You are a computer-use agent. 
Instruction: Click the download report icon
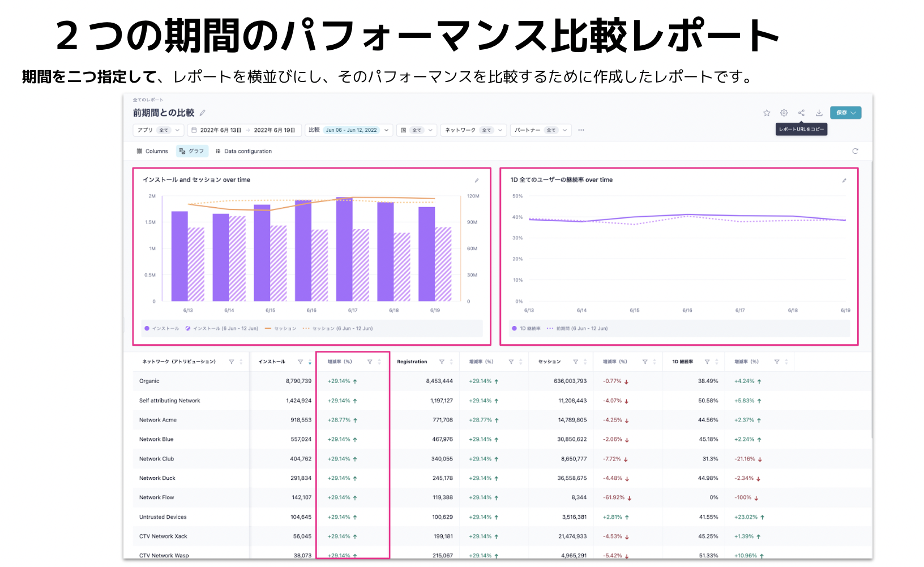(x=819, y=113)
